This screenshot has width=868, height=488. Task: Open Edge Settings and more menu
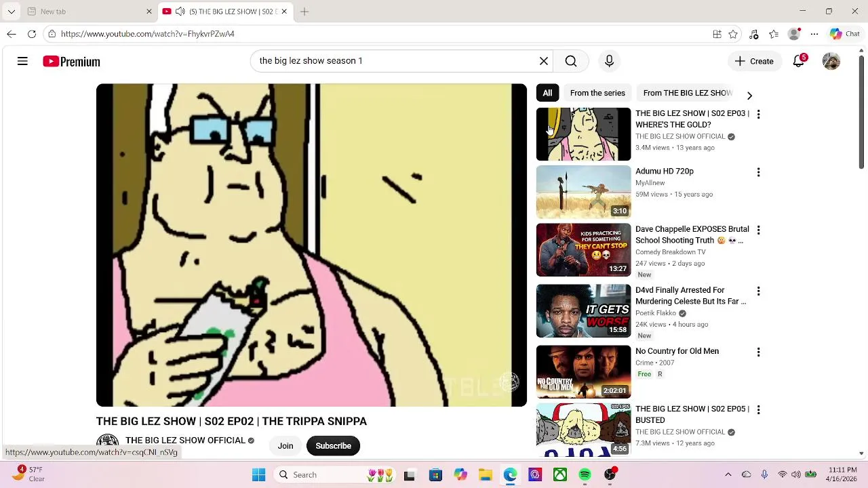point(814,34)
